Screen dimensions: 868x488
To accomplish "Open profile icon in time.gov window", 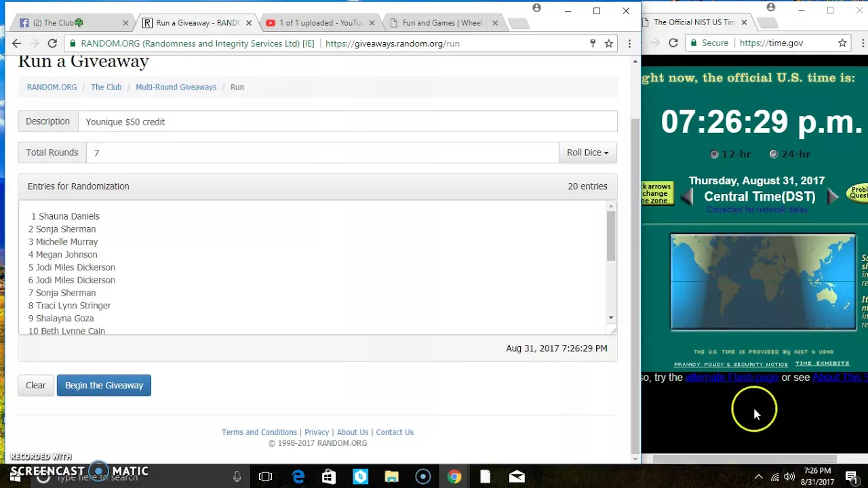I will (x=770, y=7).
